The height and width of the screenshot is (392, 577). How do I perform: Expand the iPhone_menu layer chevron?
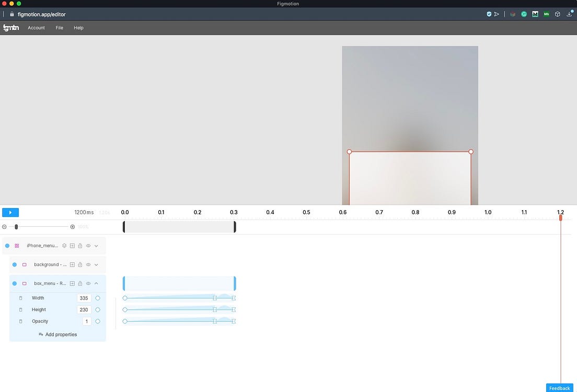point(96,246)
